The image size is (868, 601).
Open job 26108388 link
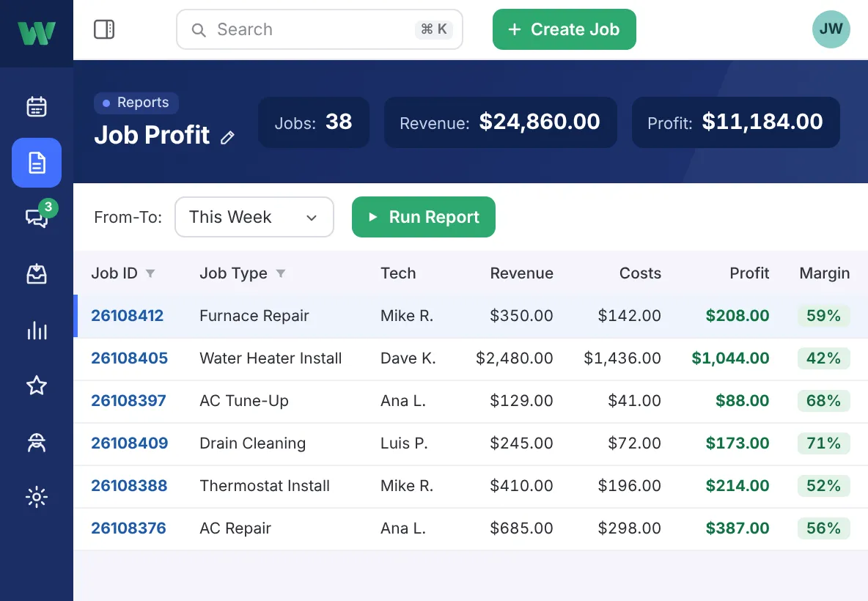pyautogui.click(x=129, y=486)
